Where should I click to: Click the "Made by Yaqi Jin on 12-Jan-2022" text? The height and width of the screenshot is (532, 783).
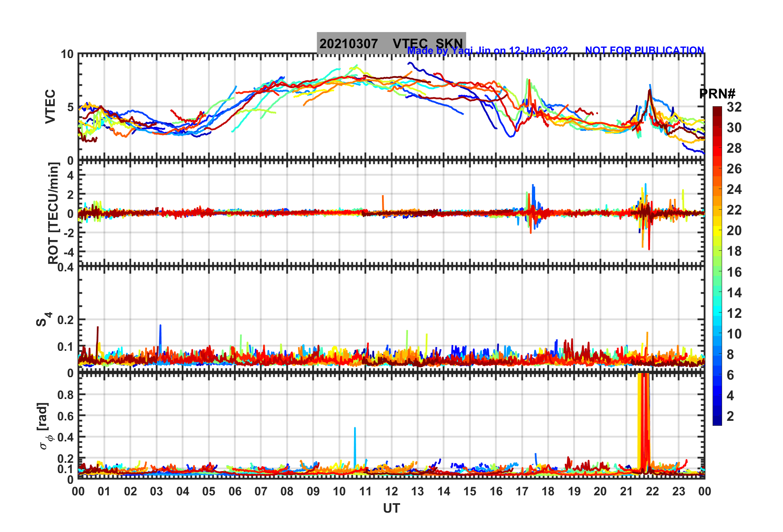tap(487, 50)
